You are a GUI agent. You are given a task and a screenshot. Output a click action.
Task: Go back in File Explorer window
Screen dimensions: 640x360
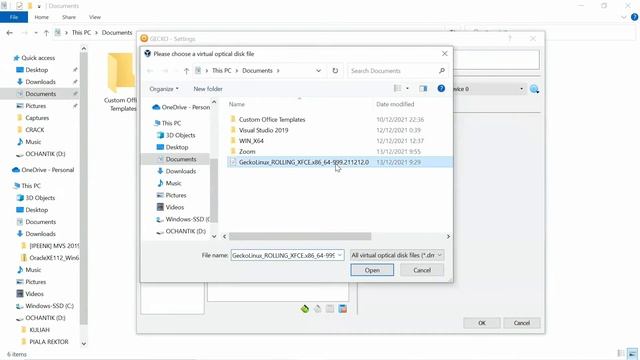(x=9, y=33)
